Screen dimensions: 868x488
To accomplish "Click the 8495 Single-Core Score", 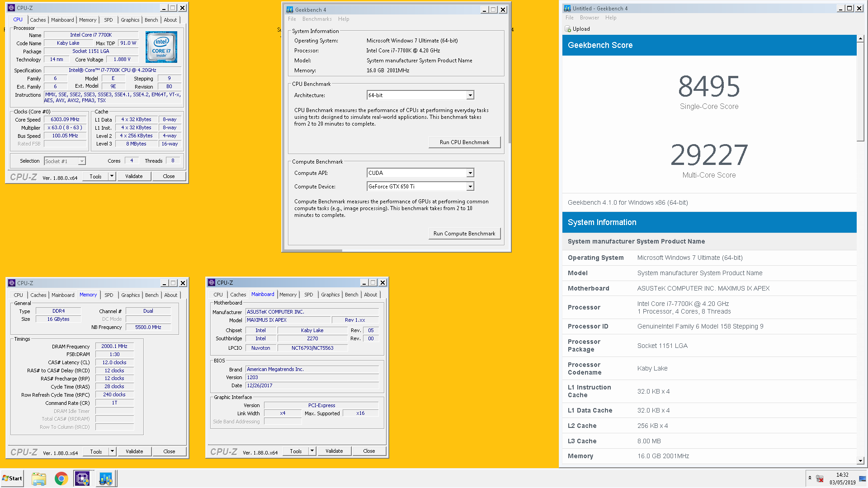I will pyautogui.click(x=709, y=86).
